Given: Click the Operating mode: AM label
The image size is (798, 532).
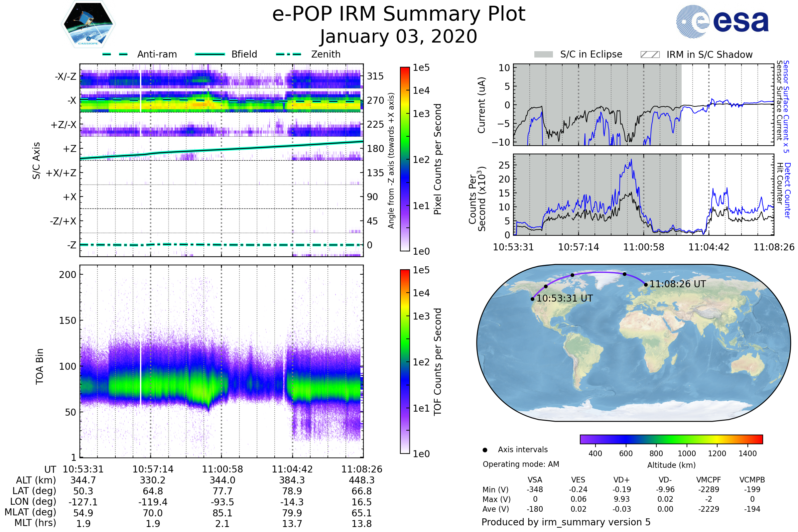Looking at the screenshot, I should [x=521, y=464].
